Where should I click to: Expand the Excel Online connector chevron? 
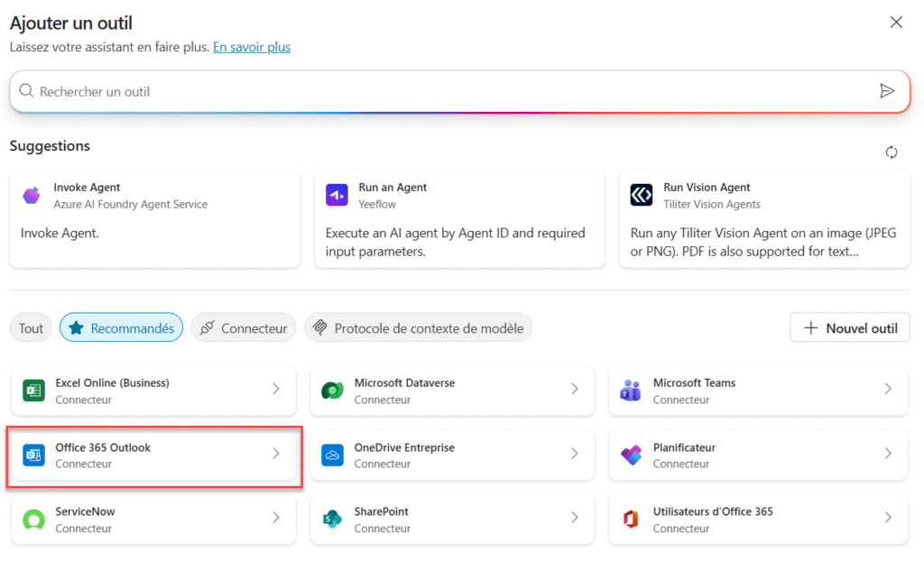tap(276, 389)
